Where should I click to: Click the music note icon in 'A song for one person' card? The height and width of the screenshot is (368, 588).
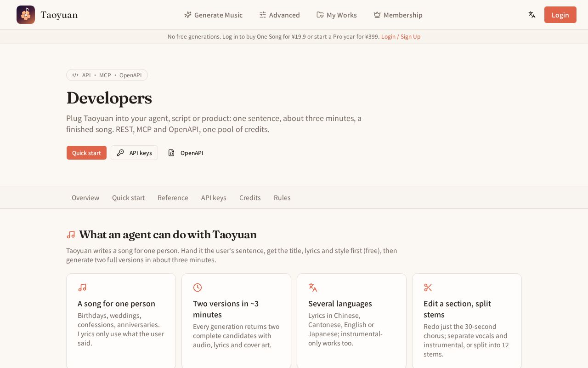[82, 287]
